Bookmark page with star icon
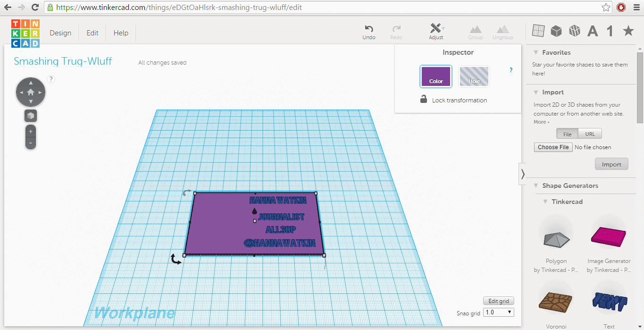The height and width of the screenshot is (330, 644). (x=606, y=8)
